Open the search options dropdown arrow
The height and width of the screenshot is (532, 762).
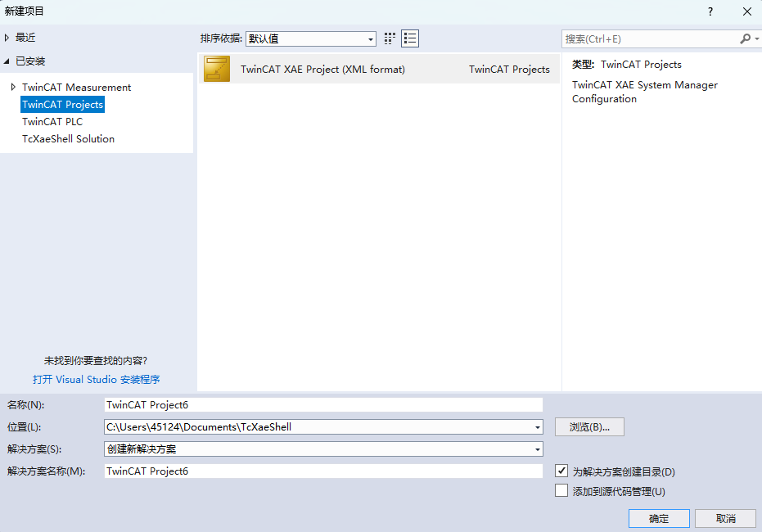point(756,38)
